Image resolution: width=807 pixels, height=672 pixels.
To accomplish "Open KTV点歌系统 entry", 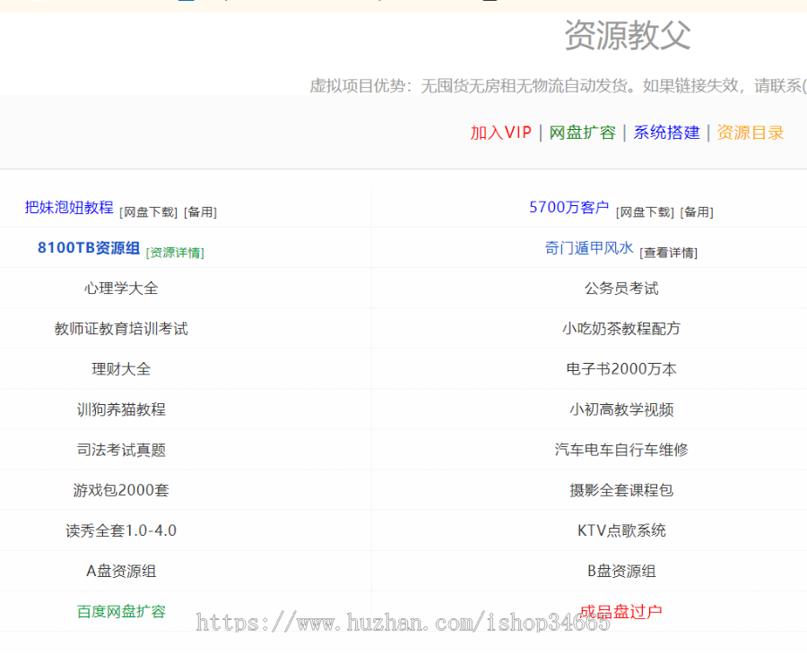I will (x=621, y=530).
